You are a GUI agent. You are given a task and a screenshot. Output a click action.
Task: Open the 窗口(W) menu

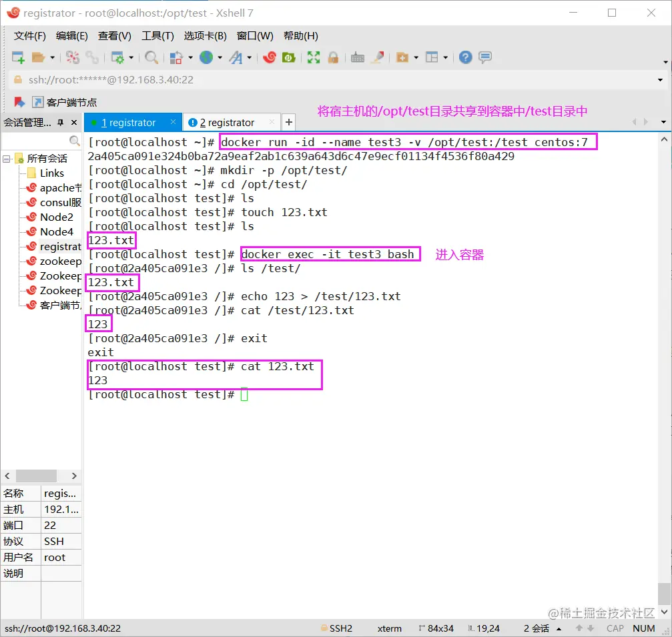(255, 36)
